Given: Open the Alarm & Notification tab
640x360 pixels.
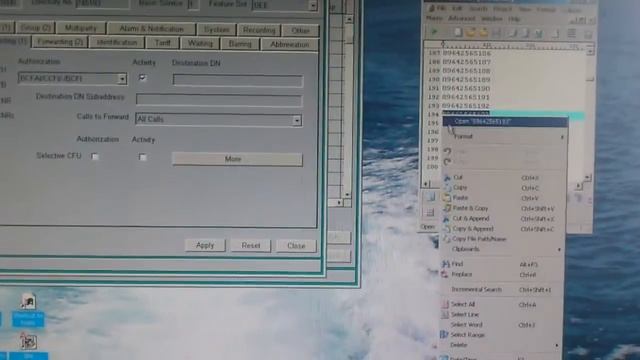Looking at the screenshot, I should 151,29.
